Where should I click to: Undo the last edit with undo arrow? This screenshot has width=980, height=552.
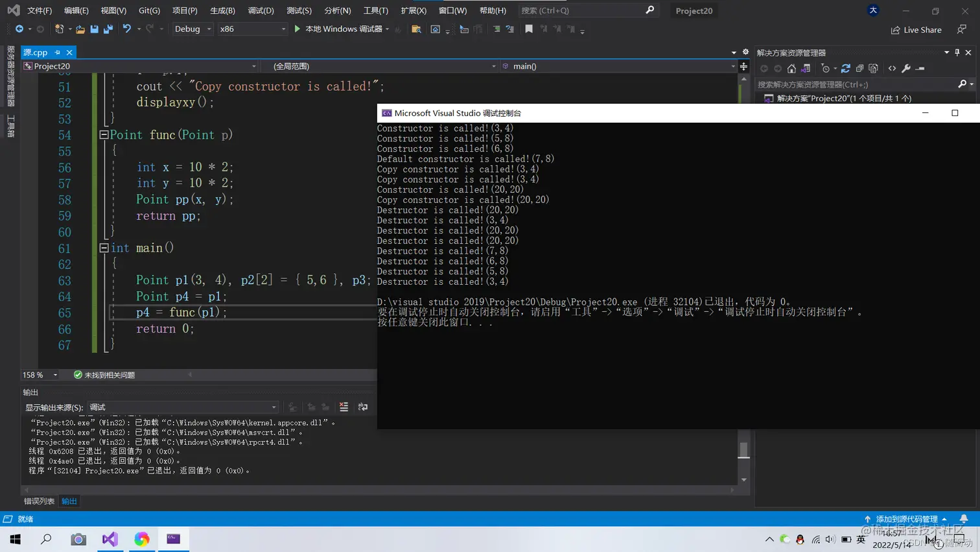click(x=127, y=29)
